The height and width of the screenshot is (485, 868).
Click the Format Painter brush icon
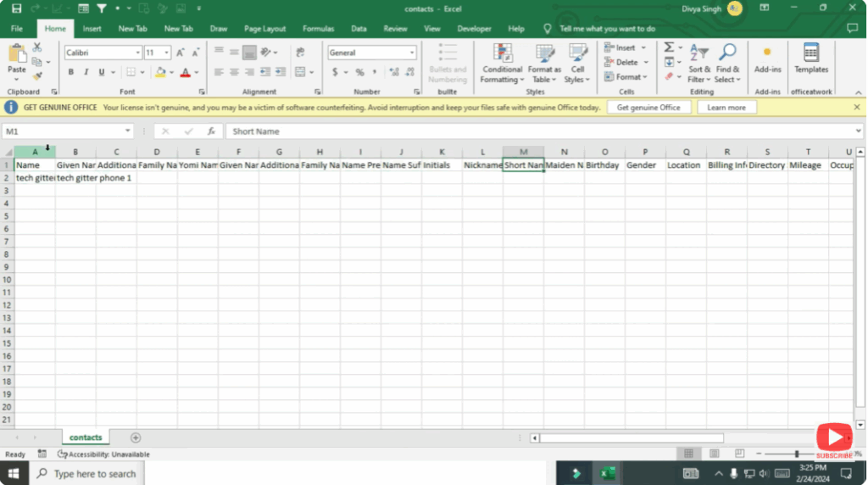tap(37, 75)
